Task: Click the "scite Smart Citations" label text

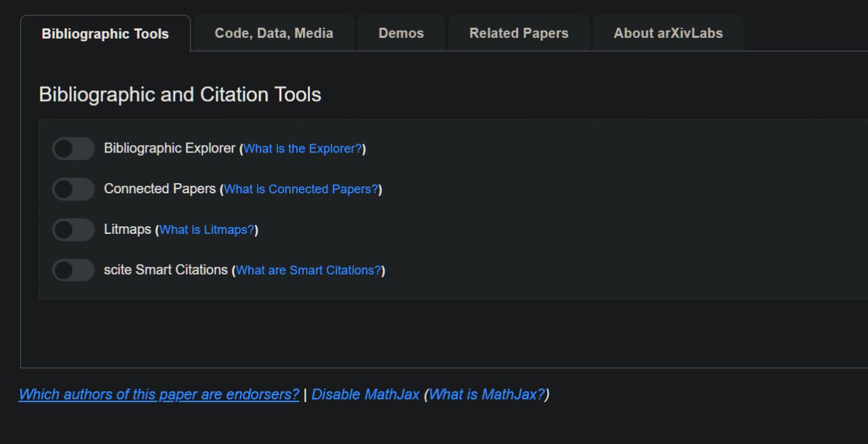Action: [165, 270]
